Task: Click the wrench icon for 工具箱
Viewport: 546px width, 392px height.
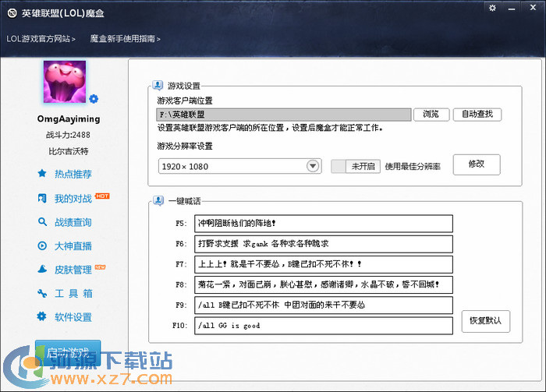Action: click(42, 293)
